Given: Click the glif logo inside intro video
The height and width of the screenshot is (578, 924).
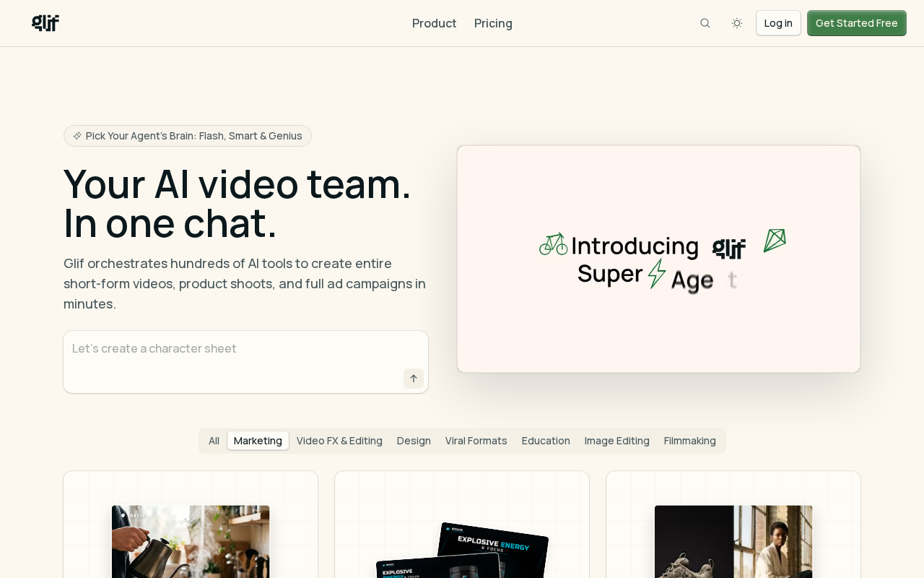Looking at the screenshot, I should [729, 249].
